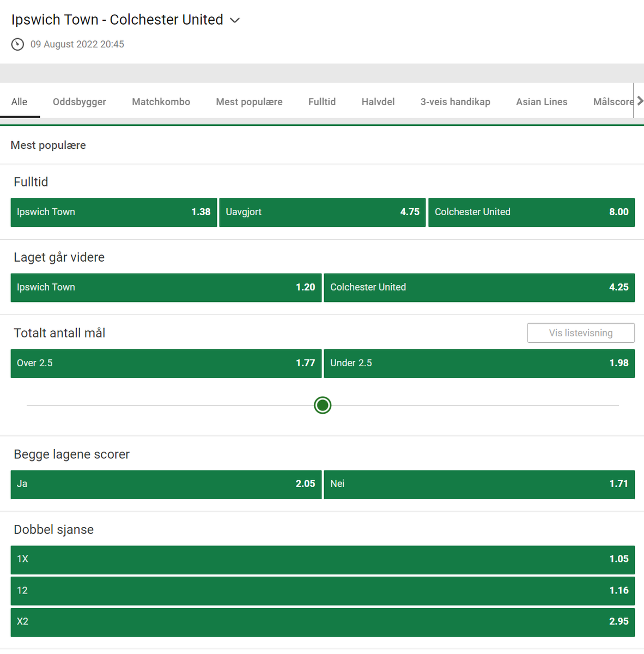
Task: Pick Nei at 1.71 for both teams scoring
Action: (x=479, y=484)
